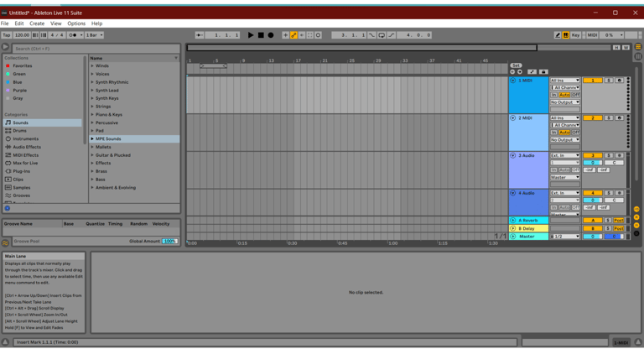Enable Key Map Mode
This screenshot has width=644, height=349.
click(575, 35)
